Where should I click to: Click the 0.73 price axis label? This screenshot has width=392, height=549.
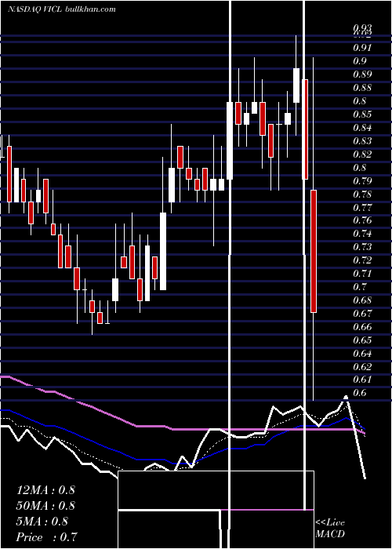(362, 247)
